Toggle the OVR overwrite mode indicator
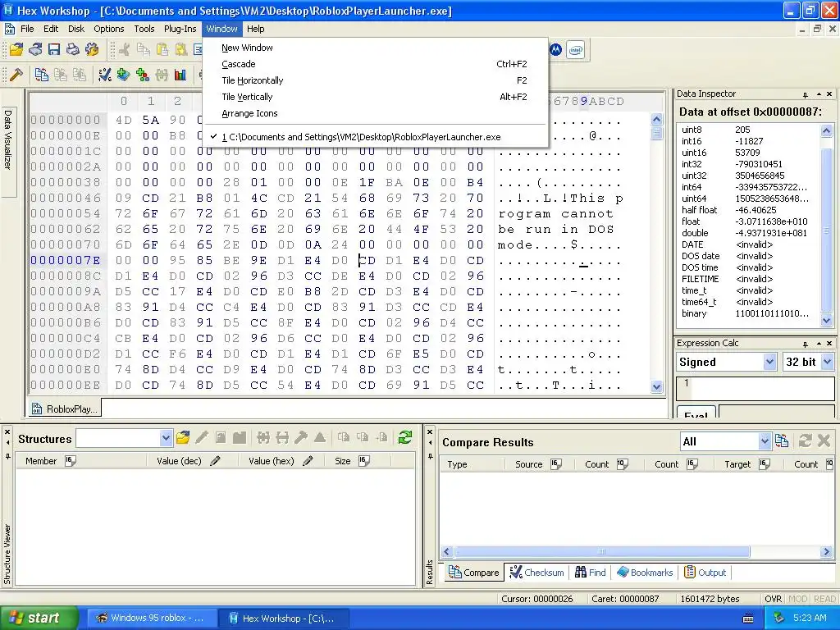 click(773, 599)
